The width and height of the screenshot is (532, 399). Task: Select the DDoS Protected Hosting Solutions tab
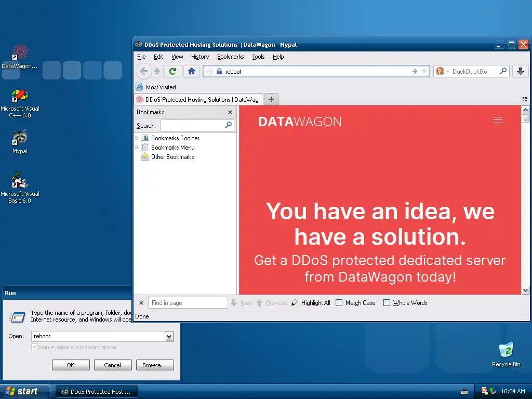click(x=199, y=99)
